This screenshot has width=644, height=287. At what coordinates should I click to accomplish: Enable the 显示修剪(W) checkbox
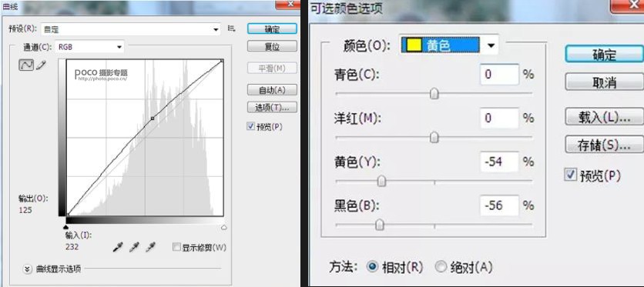pos(176,247)
